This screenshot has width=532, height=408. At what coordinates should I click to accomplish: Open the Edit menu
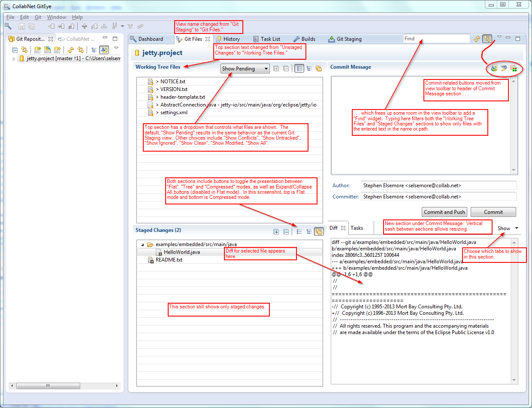tap(24, 17)
